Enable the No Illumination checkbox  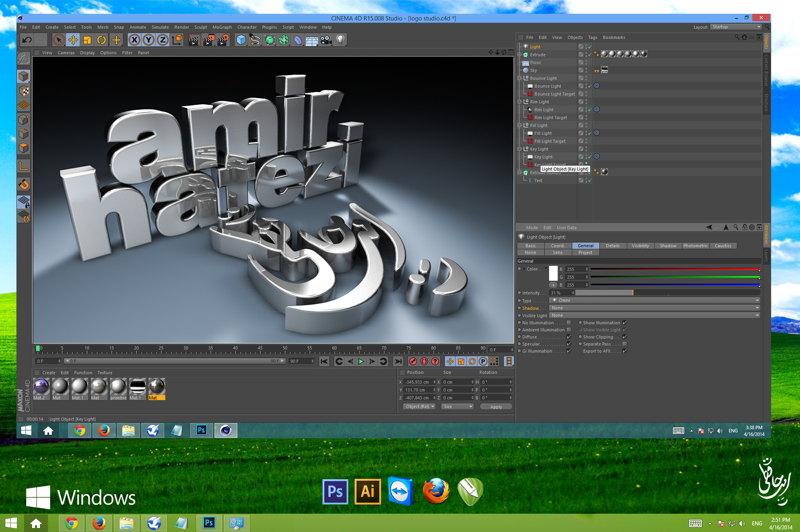point(569,323)
